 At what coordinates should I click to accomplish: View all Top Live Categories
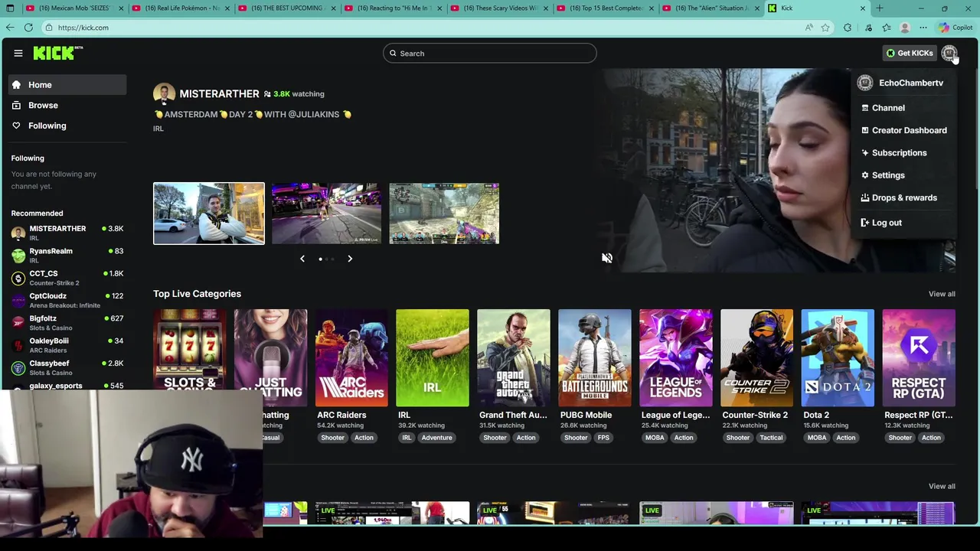pyautogui.click(x=942, y=294)
